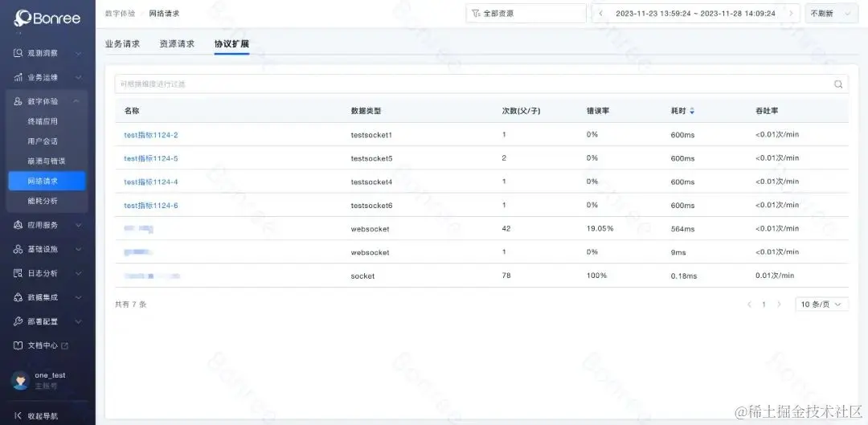
Task: Go to the previous time range arrow
Action: [x=600, y=14]
